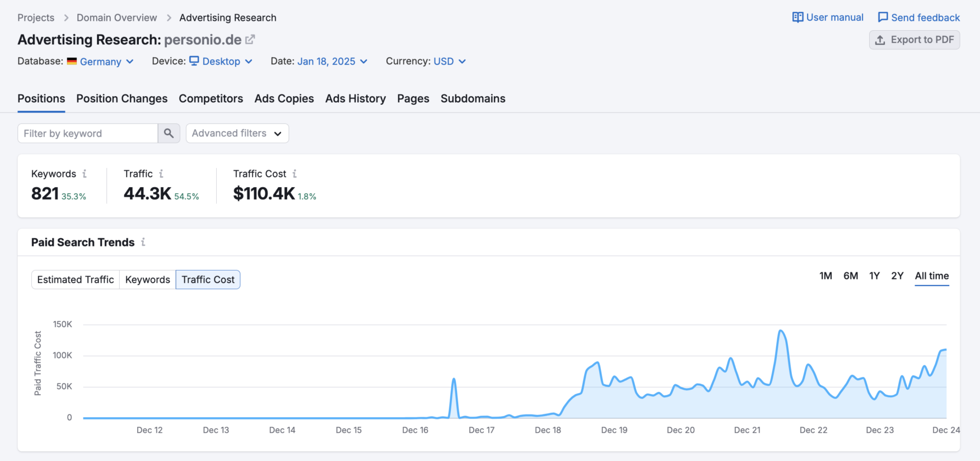Switch chart to Estimated Traffic
The width and height of the screenshot is (980, 461).
click(x=76, y=280)
